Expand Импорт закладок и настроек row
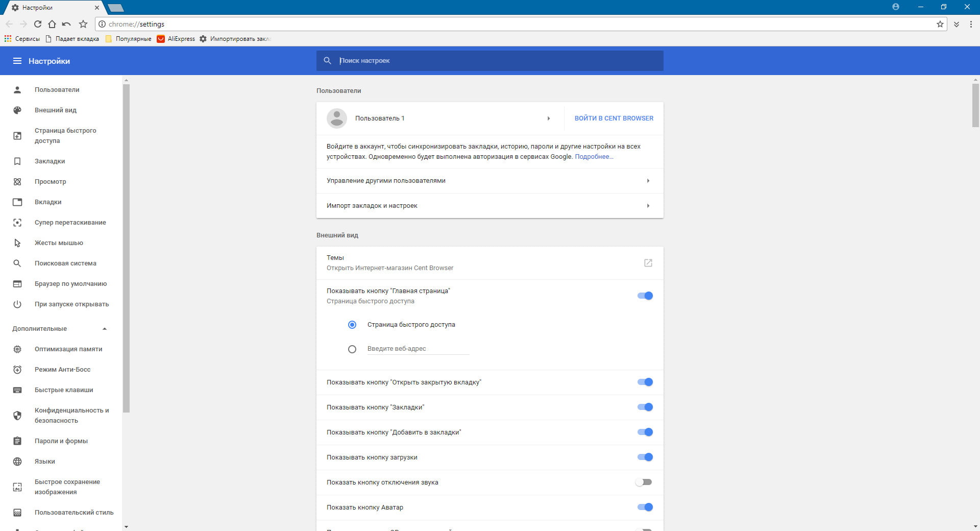Image resolution: width=980 pixels, height=531 pixels. (648, 206)
